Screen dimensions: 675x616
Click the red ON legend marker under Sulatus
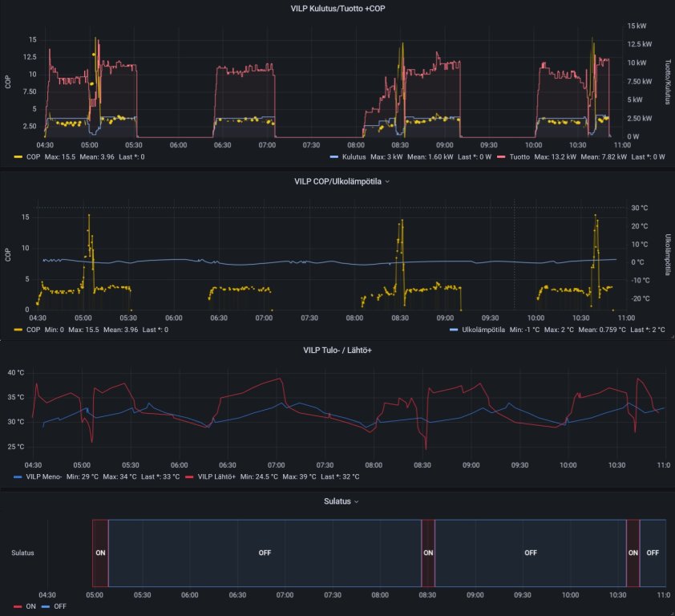(x=19, y=606)
